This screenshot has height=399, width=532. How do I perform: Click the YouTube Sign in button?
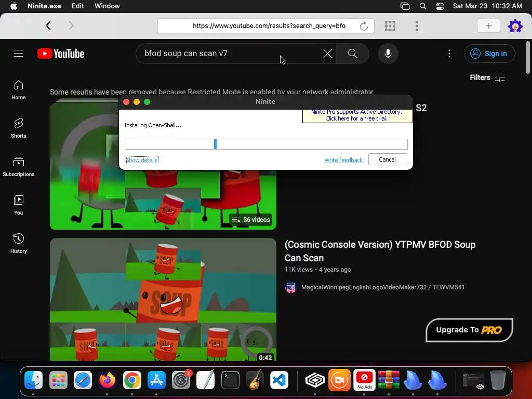coord(489,54)
